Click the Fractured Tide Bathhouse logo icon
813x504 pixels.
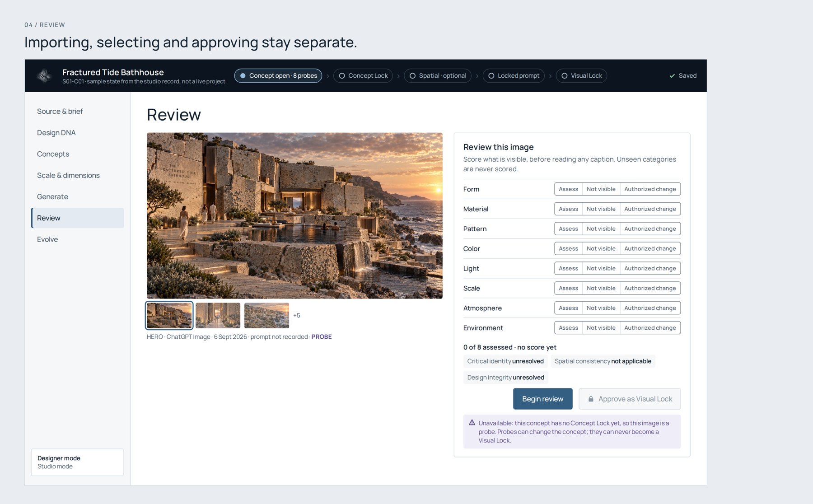(44, 76)
